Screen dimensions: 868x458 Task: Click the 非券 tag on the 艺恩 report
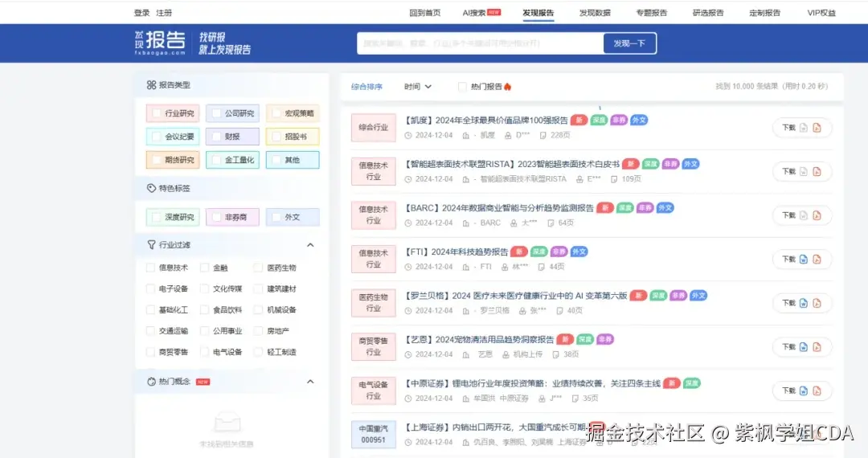[605, 339]
